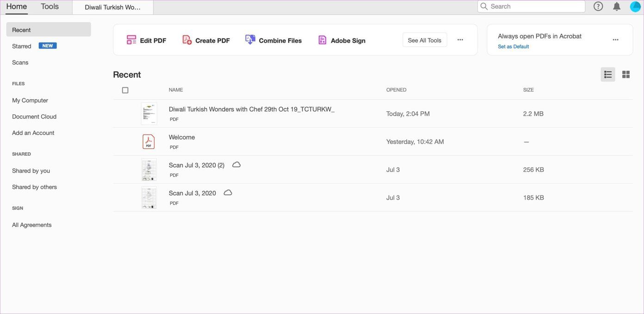644x314 pixels.
Task: Click the search magnifier icon
Action: [484, 6]
